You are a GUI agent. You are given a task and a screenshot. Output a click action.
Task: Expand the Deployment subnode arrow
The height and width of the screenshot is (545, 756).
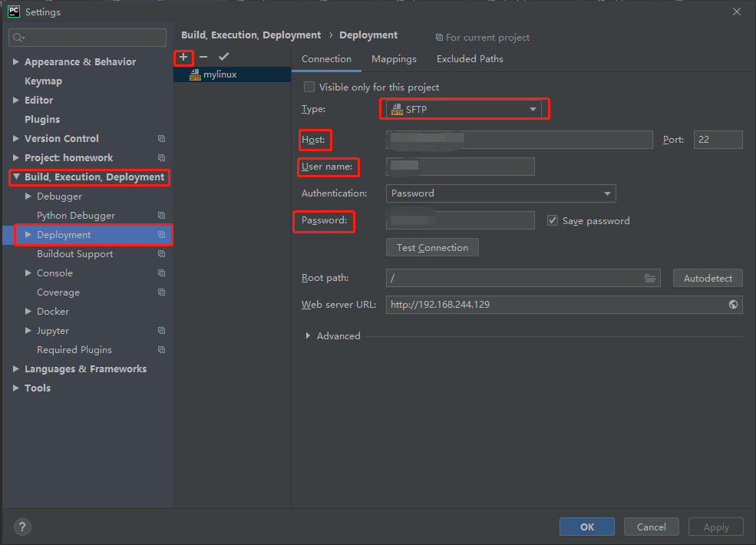click(28, 235)
